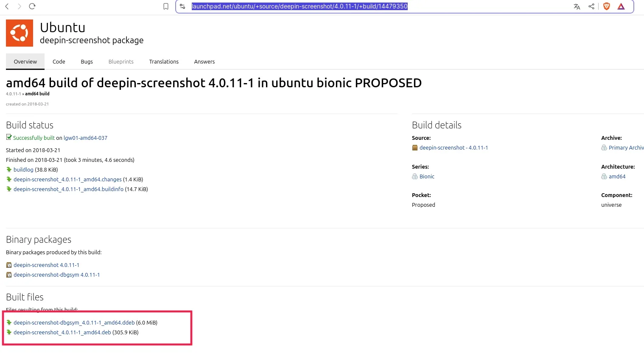Bookmark this page using bookmark icon
The image size is (644, 361).
tap(166, 6)
